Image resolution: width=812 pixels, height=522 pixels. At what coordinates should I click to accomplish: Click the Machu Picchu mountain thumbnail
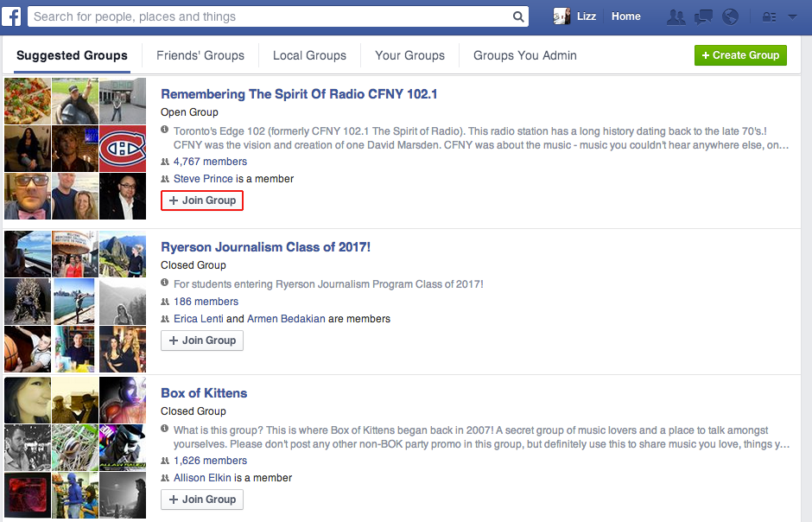tap(123, 254)
